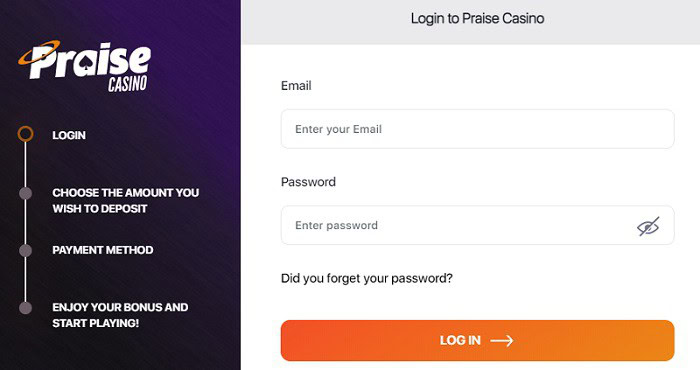
Task: Select Choose the Amount You Wish to Deposit
Action: (125, 200)
